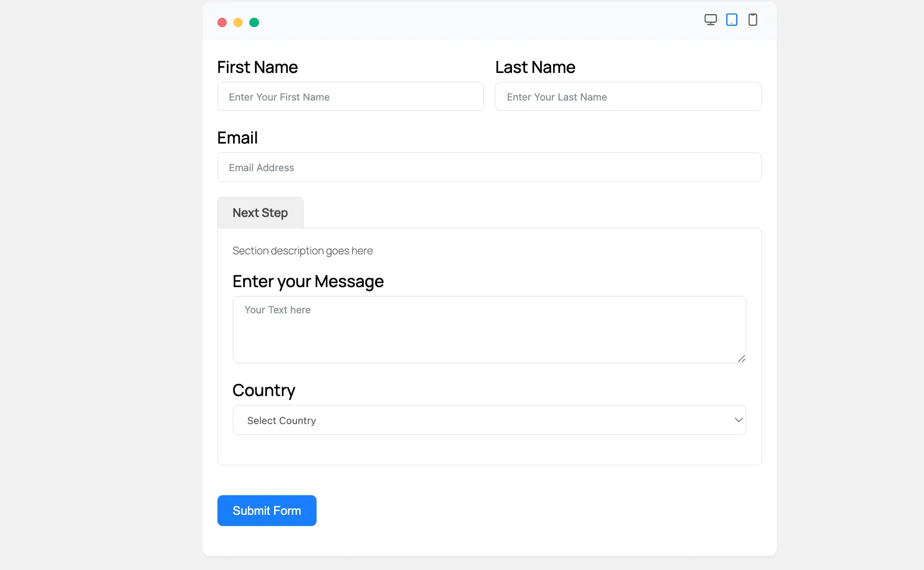The height and width of the screenshot is (570, 924).
Task: Click the Enter your Message label
Action: 308,281
